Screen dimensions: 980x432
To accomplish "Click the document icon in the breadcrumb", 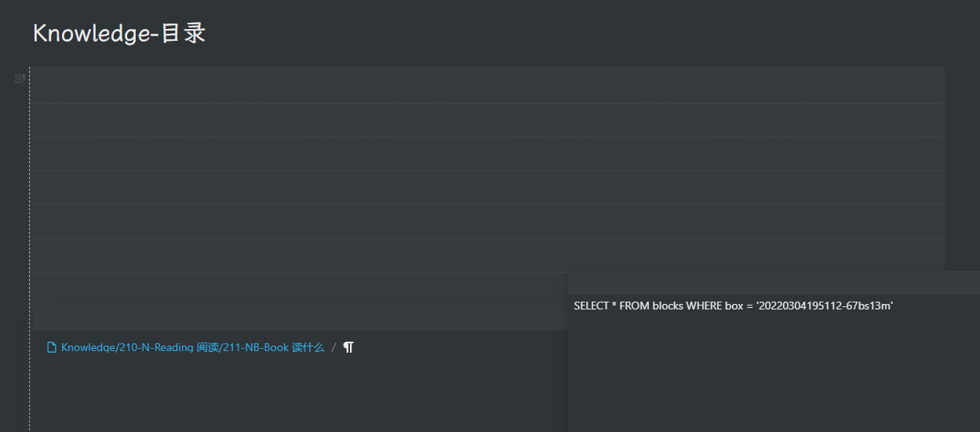I will [52, 347].
